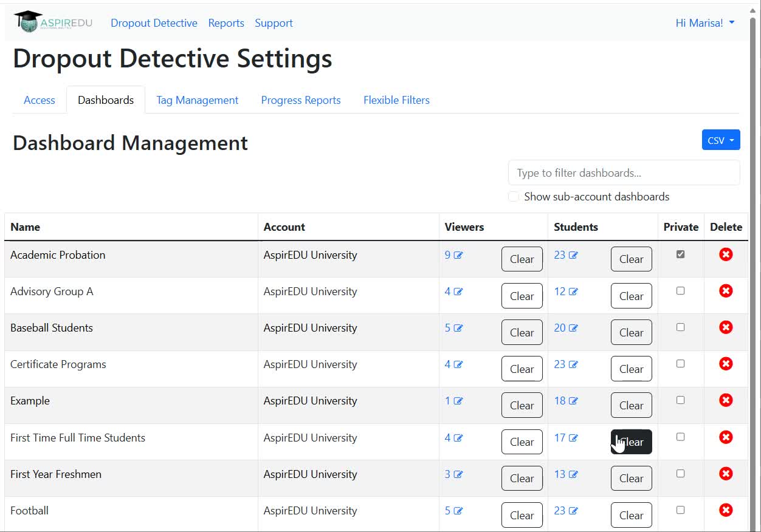Open Dropout Detective in navbar
761x532 pixels.
(x=154, y=23)
